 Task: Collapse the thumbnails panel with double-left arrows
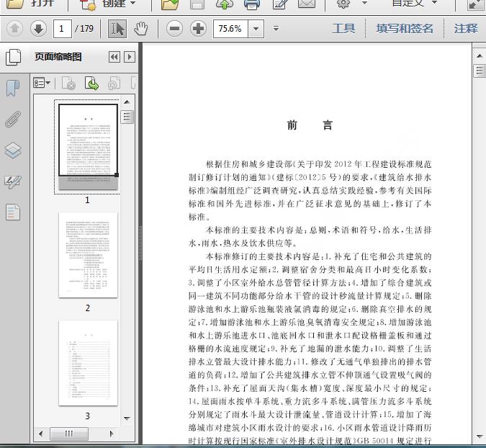tap(114, 57)
